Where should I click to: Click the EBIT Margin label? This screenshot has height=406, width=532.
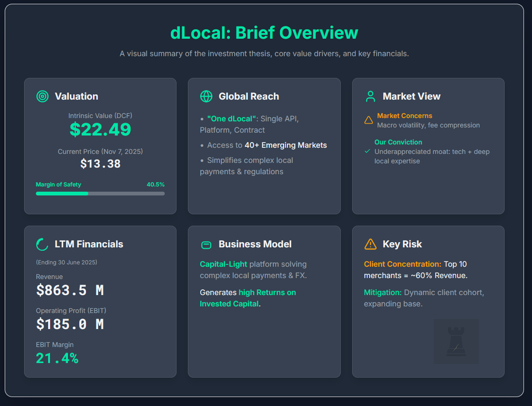55,345
